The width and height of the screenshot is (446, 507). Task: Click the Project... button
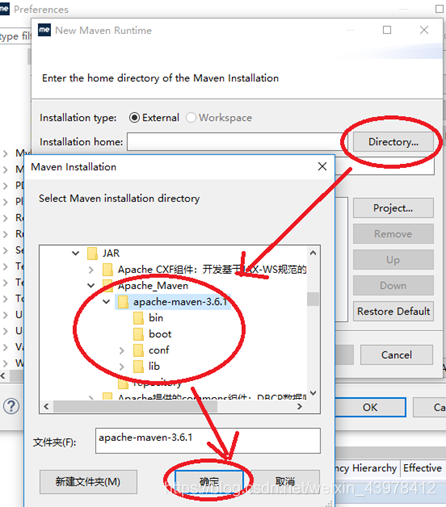pos(393,208)
